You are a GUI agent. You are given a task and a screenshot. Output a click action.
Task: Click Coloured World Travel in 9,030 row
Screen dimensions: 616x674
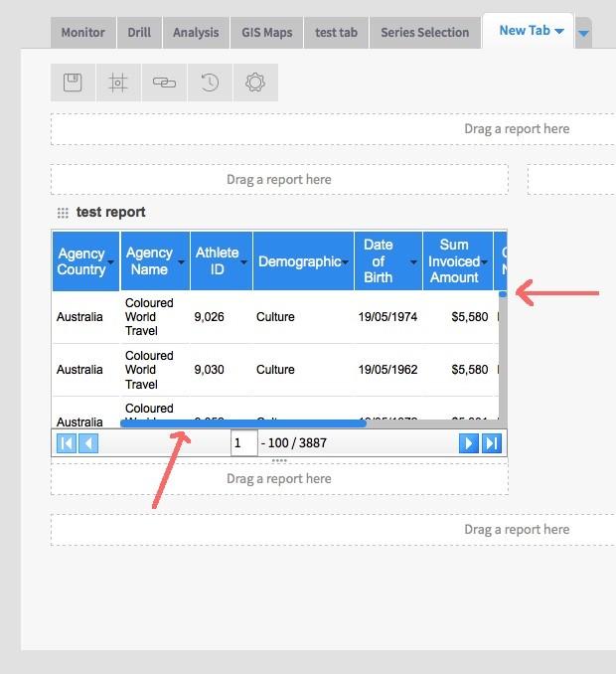coord(149,370)
